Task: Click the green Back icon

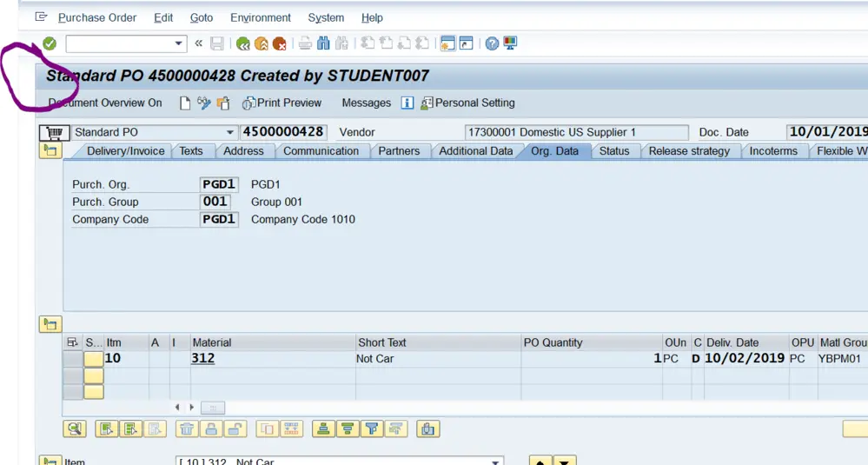Action: point(242,43)
